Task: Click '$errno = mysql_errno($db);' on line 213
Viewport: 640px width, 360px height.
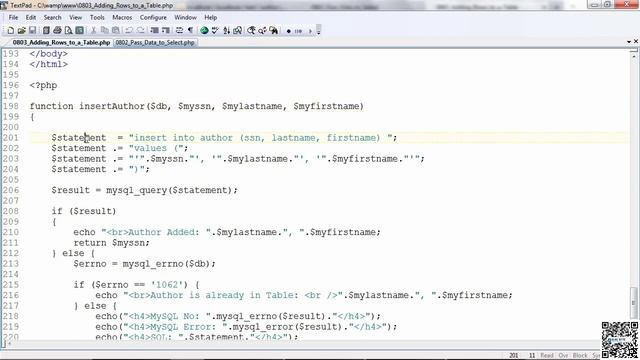Action: coord(144,264)
